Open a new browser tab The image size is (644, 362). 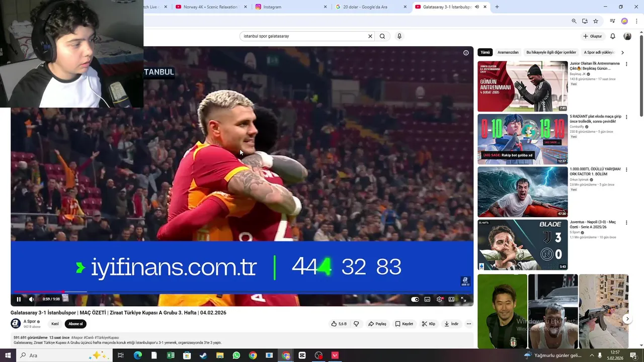[497, 7]
